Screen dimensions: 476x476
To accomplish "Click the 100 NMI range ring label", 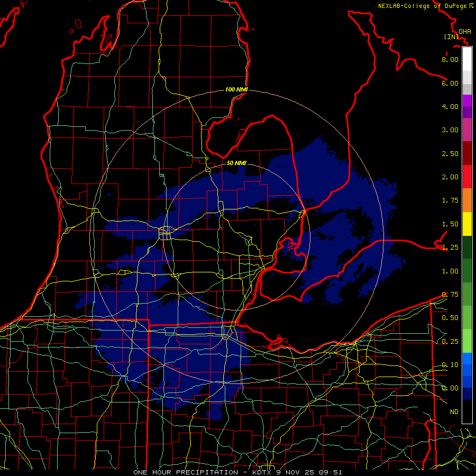I will tap(236, 89).
